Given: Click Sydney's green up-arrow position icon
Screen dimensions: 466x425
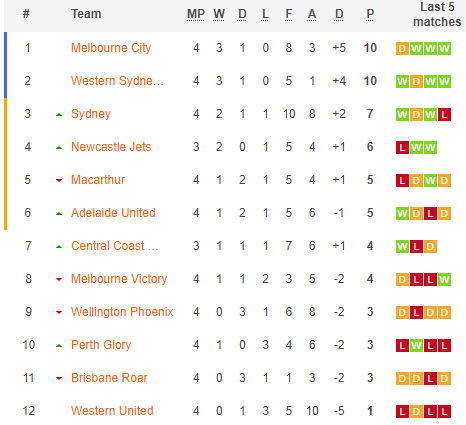Looking at the screenshot, I should [x=59, y=115].
